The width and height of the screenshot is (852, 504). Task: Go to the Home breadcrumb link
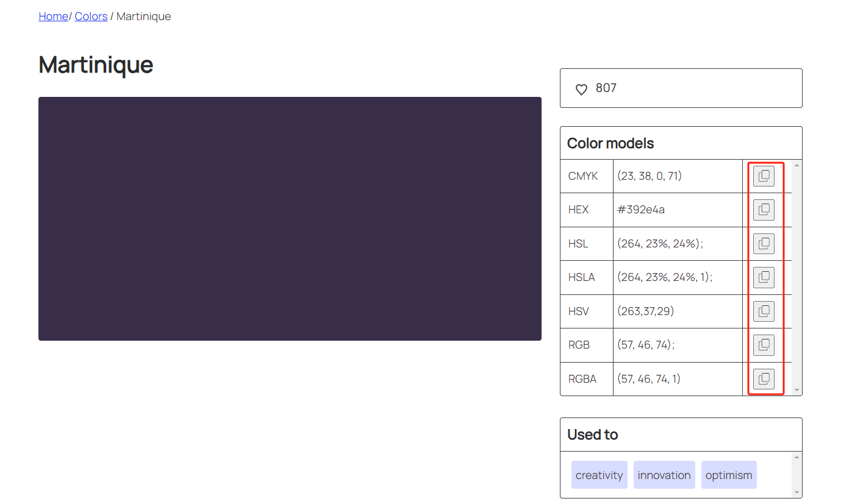point(53,16)
